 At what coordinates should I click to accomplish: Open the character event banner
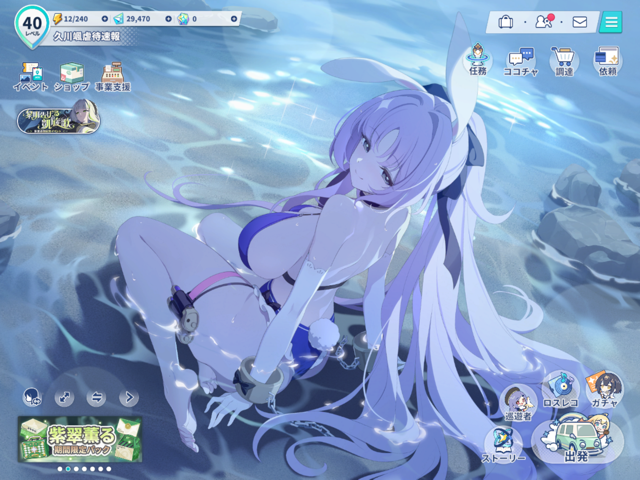(x=58, y=117)
